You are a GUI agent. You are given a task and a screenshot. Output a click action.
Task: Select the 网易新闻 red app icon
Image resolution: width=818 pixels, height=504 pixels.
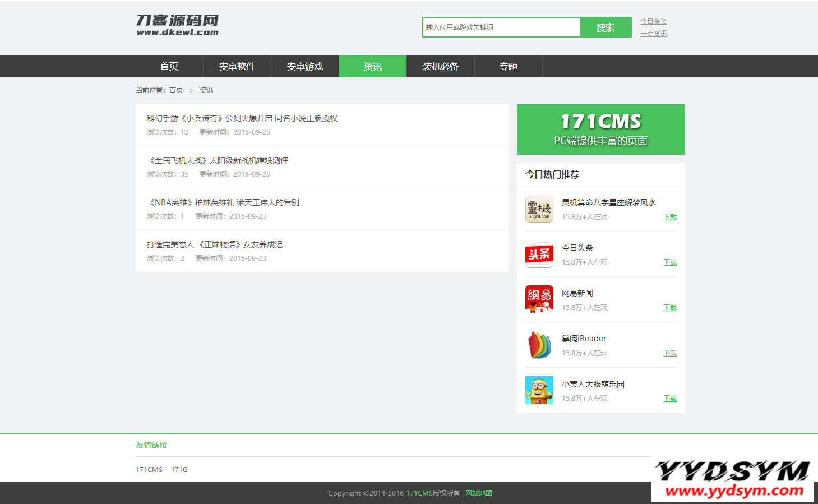tap(539, 300)
